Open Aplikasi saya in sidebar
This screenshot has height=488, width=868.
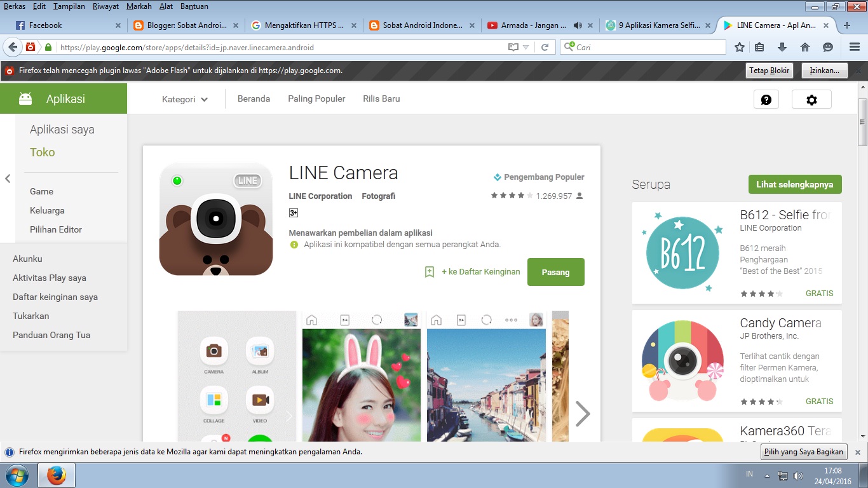coord(62,130)
